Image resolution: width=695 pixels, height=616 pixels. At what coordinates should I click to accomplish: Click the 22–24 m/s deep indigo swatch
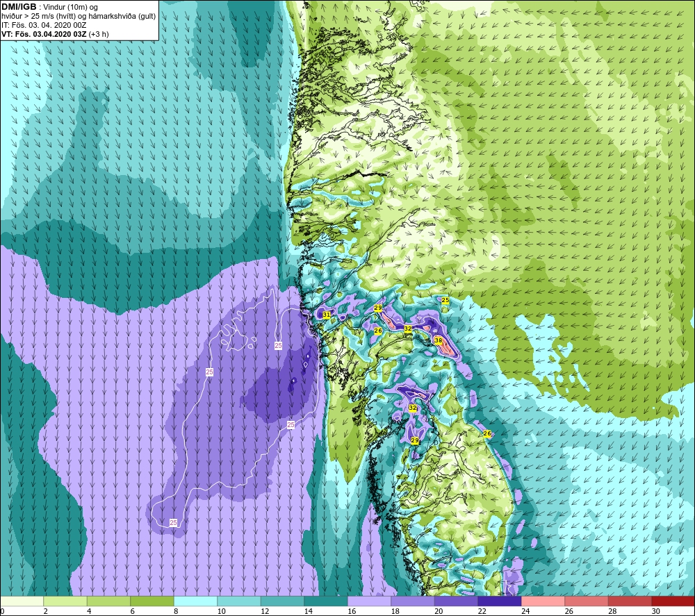pos(500,601)
